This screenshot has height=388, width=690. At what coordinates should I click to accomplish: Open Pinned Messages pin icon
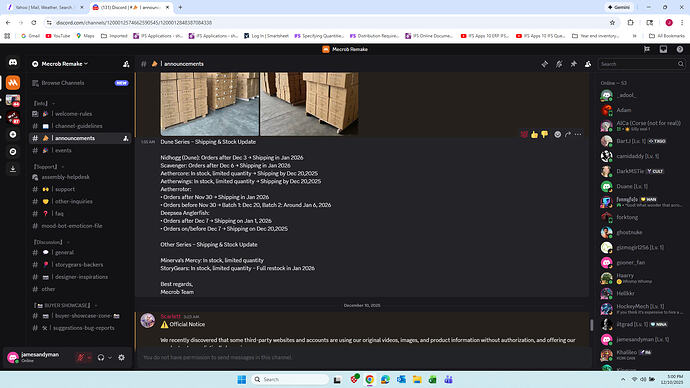pos(573,64)
